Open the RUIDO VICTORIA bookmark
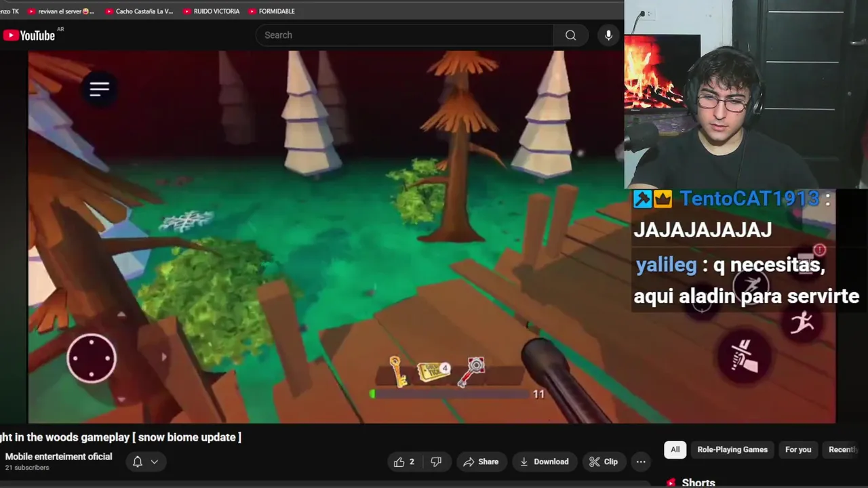The image size is (868, 488). (212, 11)
